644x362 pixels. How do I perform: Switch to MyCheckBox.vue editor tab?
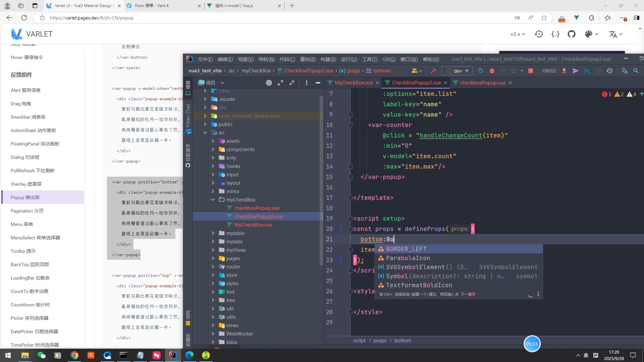click(354, 83)
